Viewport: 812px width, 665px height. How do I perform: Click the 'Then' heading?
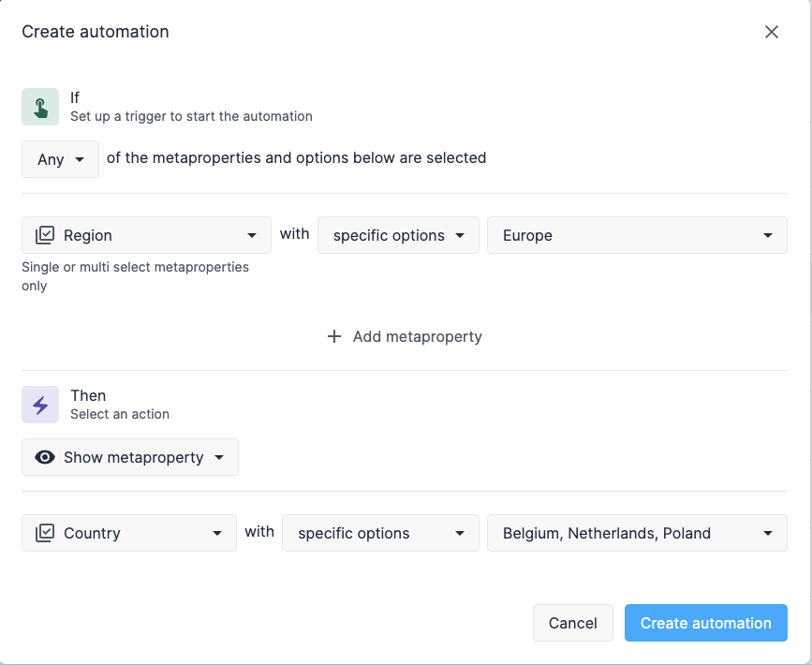tap(88, 395)
